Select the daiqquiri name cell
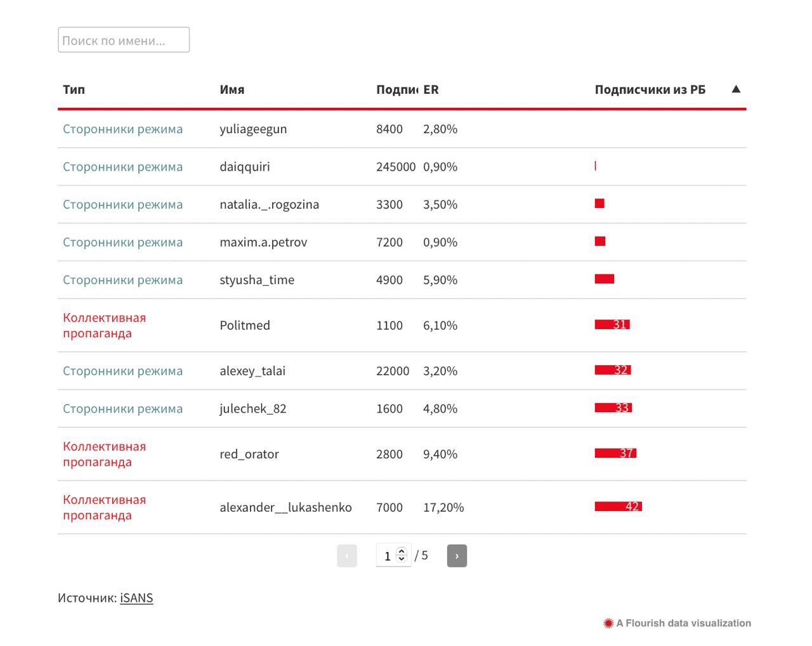The width and height of the screenshot is (812, 646). click(x=245, y=167)
